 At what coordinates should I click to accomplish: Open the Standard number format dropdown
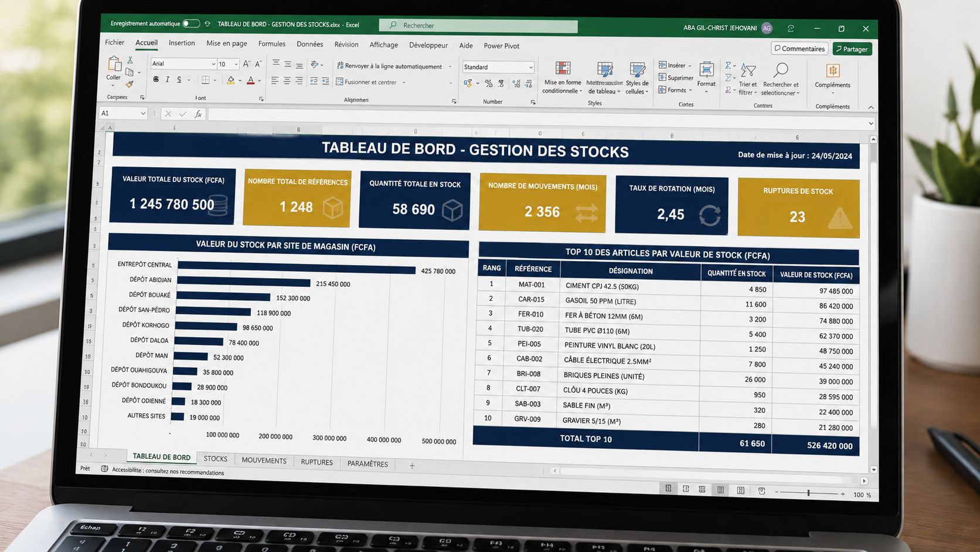(x=530, y=67)
